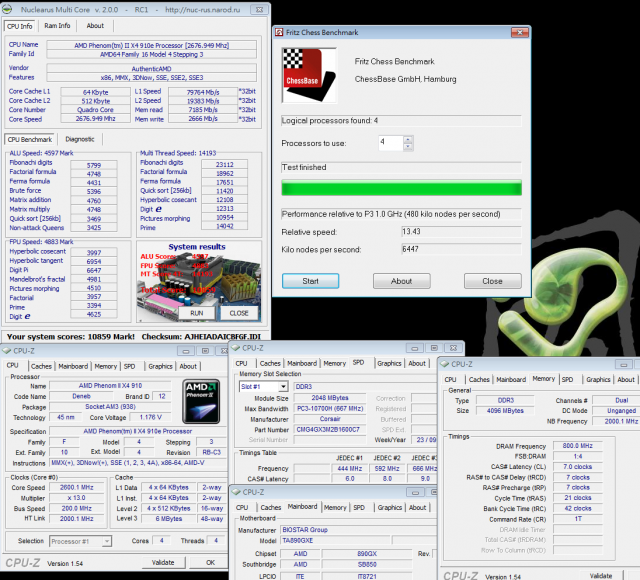
Task: Close the Fritz Chess Benchmark window
Action: point(520,32)
